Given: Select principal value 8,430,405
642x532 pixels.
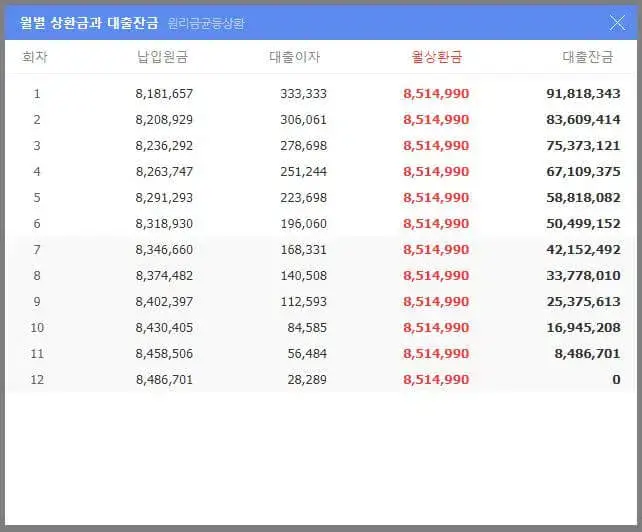Looking at the screenshot, I should [x=164, y=328].
